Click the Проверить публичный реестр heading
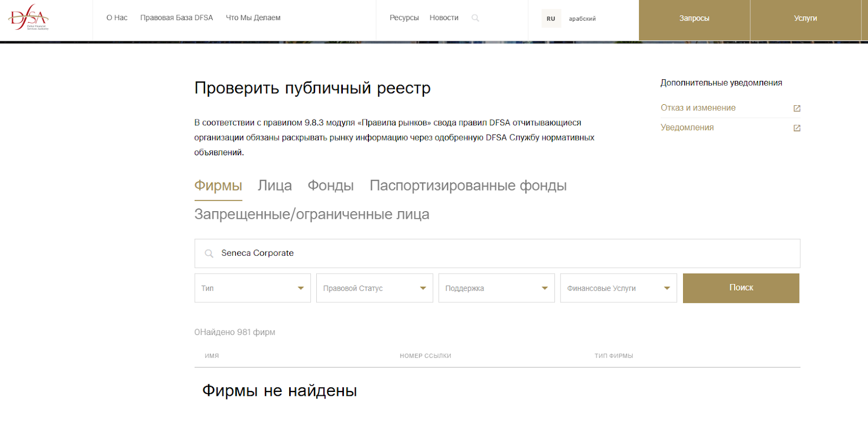 (312, 88)
